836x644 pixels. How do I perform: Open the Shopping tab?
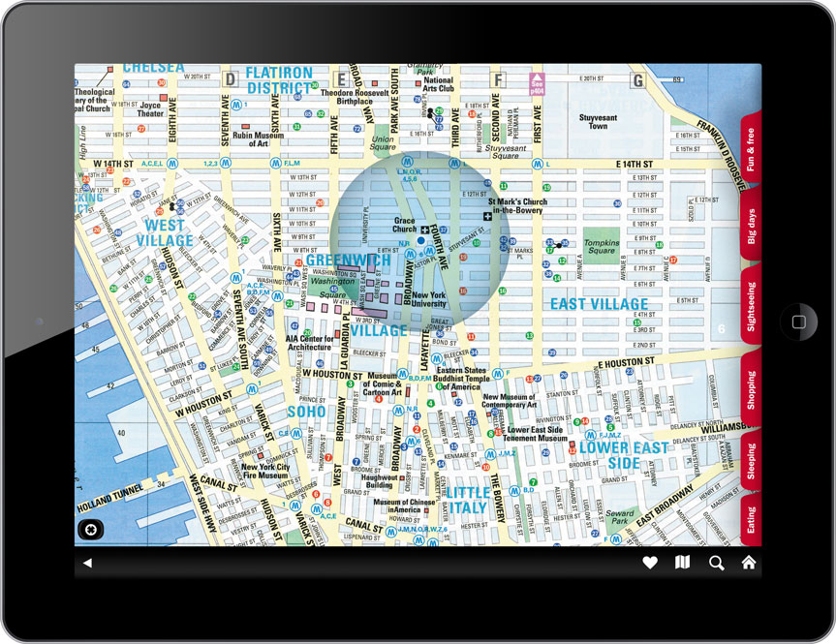point(751,389)
